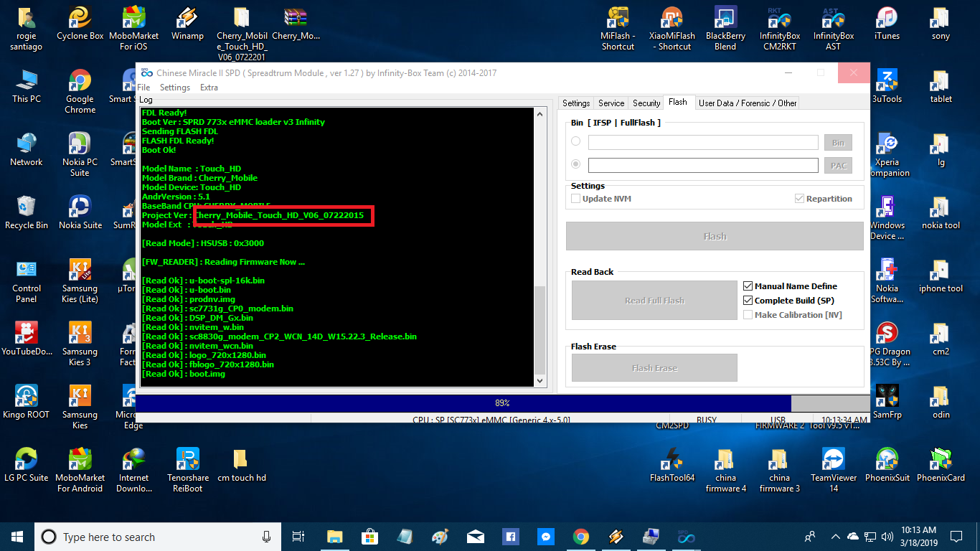The height and width of the screenshot is (551, 980).
Task: Click the large Flash button
Action: click(x=715, y=236)
